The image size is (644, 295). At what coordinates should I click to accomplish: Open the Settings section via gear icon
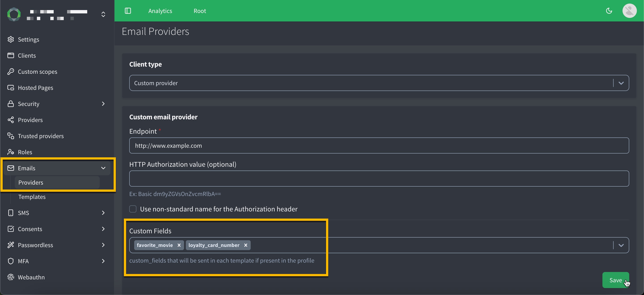tap(11, 39)
